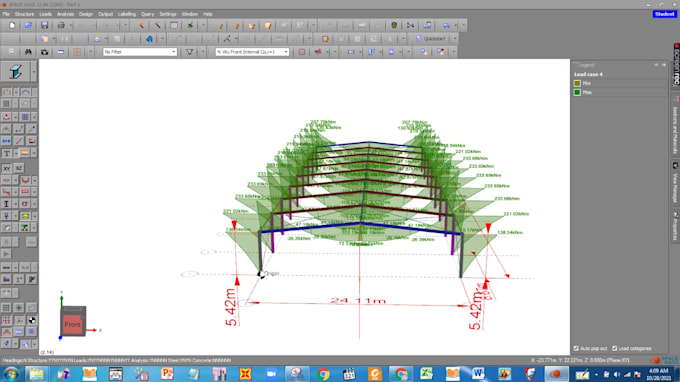
Task: Open the Labelling menu
Action: tap(127, 14)
